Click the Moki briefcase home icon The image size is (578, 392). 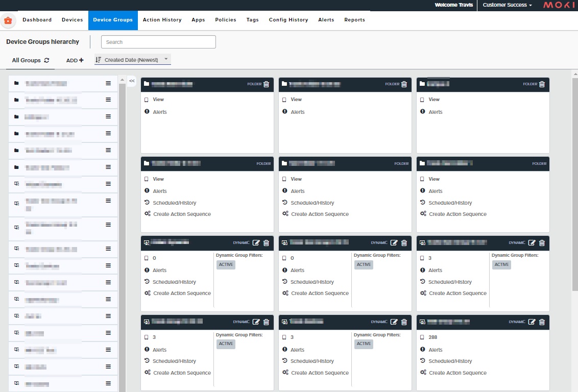[x=8, y=20]
